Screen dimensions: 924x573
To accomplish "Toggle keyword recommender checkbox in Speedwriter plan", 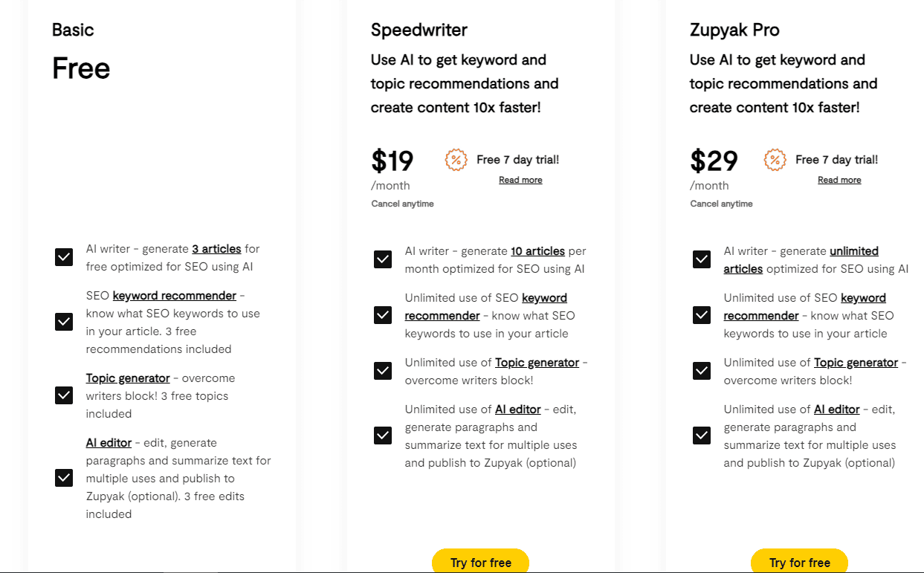I will coord(382,315).
